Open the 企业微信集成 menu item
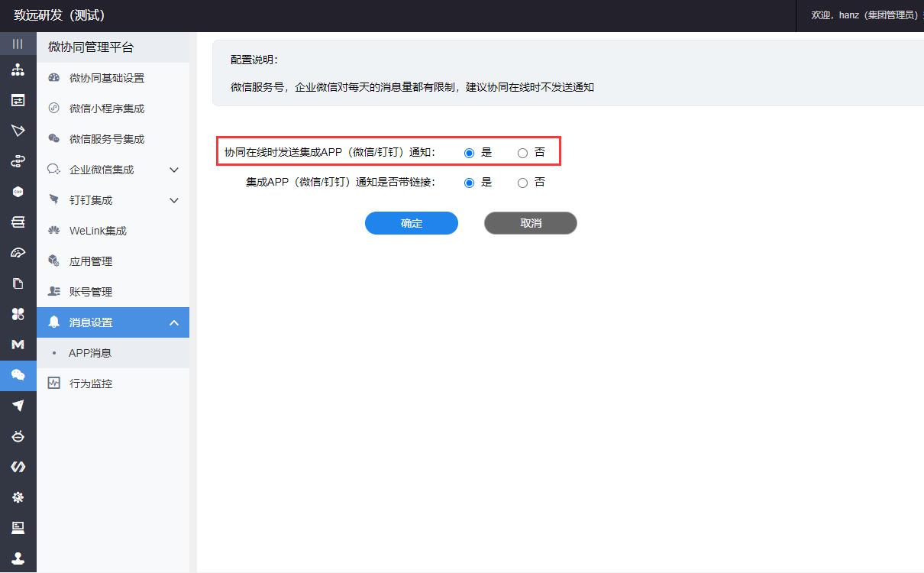Image resolution: width=924 pixels, height=573 pixels. click(113, 170)
